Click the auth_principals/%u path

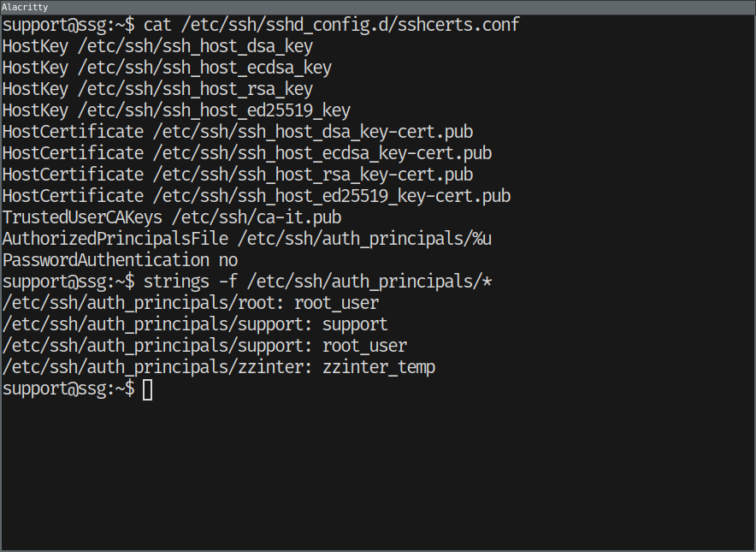click(365, 239)
